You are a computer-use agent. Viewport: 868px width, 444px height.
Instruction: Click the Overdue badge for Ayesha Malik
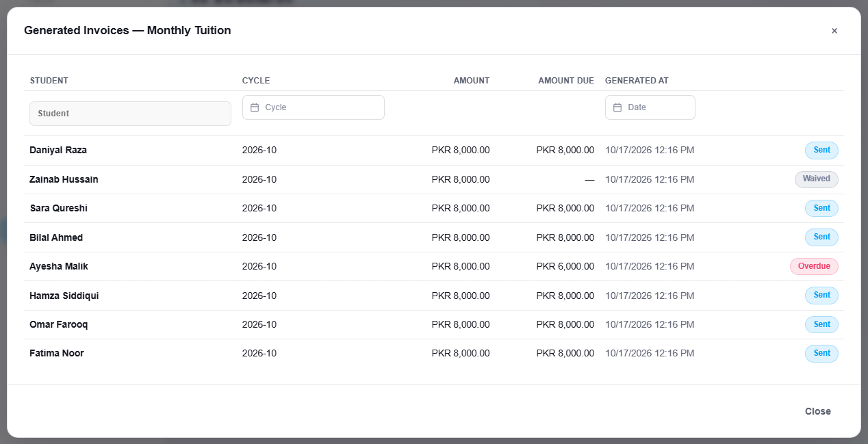814,266
